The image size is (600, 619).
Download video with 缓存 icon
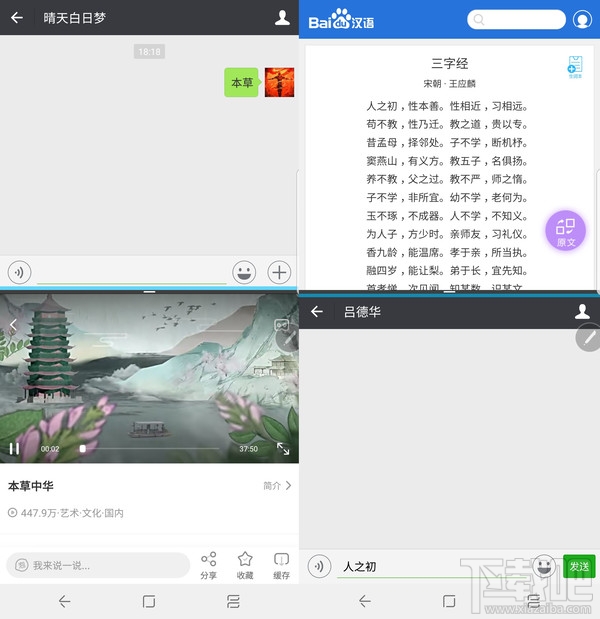click(281, 566)
